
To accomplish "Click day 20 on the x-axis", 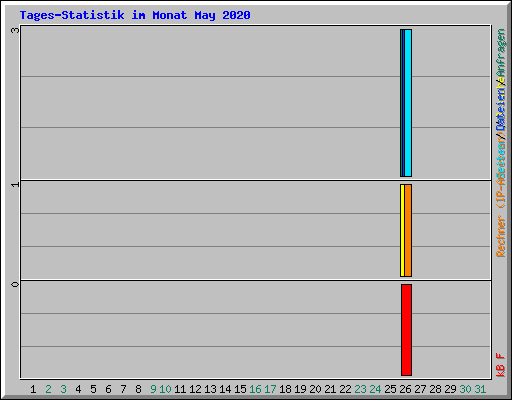I will click(315, 389).
